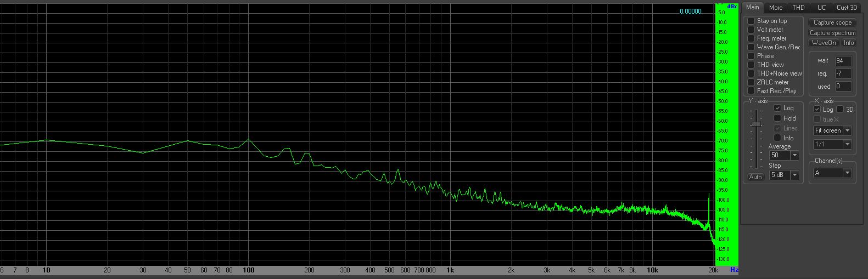868x279 pixels.
Task: Enable the 3D checkbox
Action: 840,110
